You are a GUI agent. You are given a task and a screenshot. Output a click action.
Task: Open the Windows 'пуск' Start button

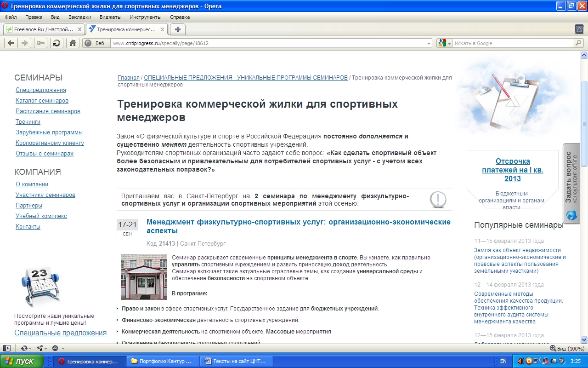(x=22, y=361)
